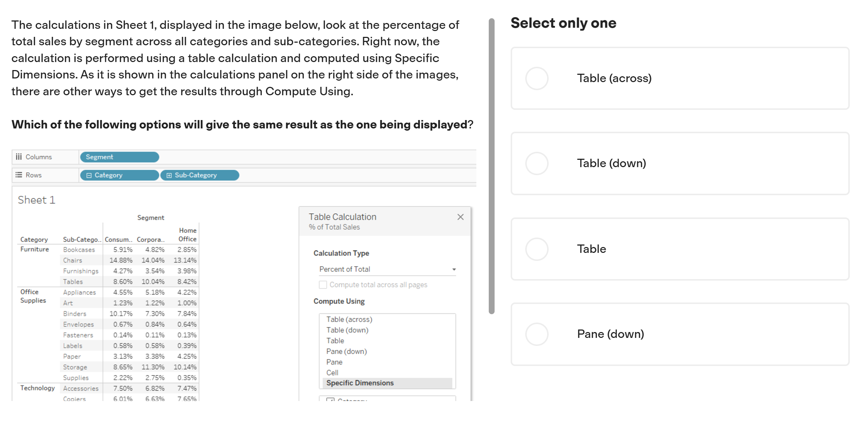
Task: Select Pane in Compute Using list
Action: [x=334, y=362]
